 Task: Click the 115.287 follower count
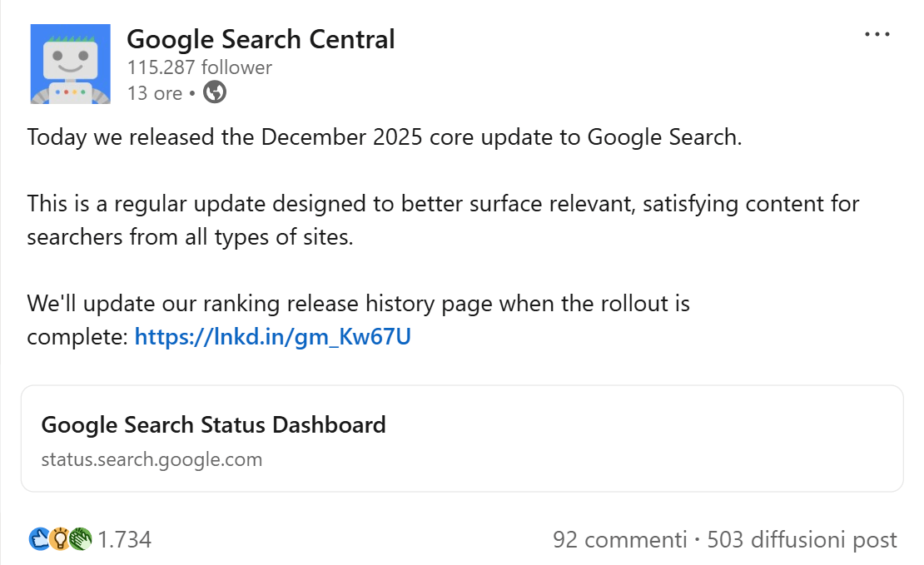[200, 67]
